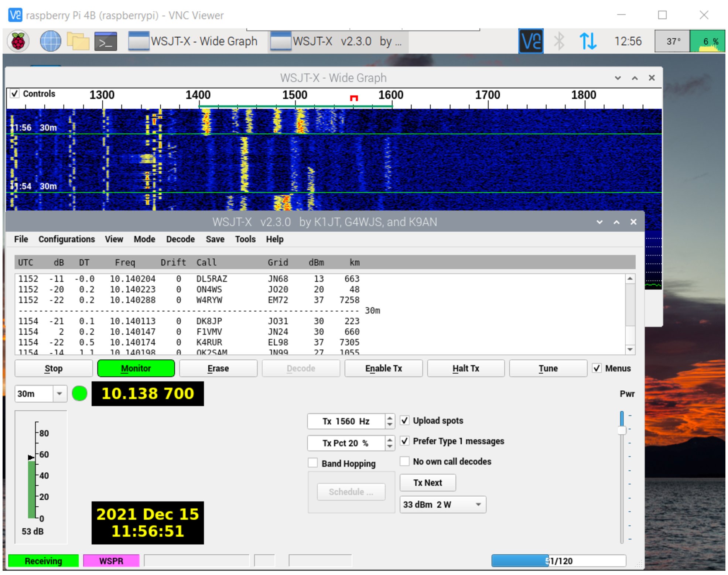Select the W4RYW decode row

(189, 300)
